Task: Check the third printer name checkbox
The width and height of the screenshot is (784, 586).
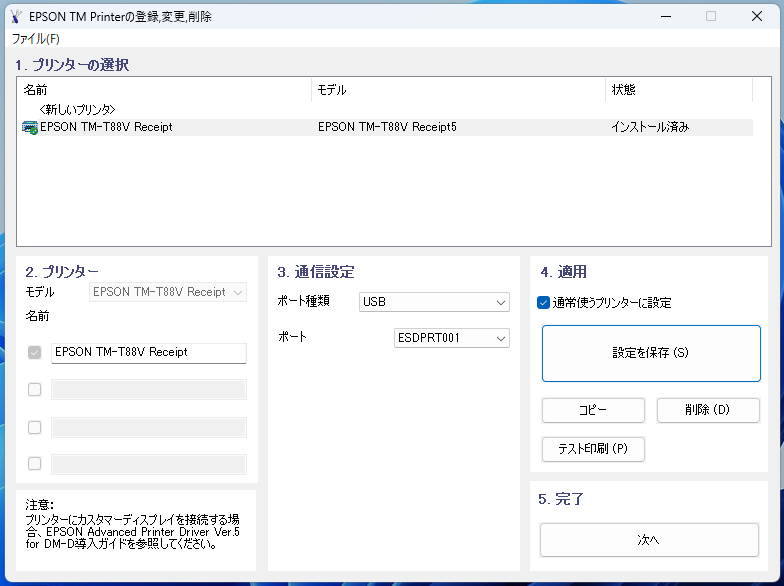Action: [35, 427]
